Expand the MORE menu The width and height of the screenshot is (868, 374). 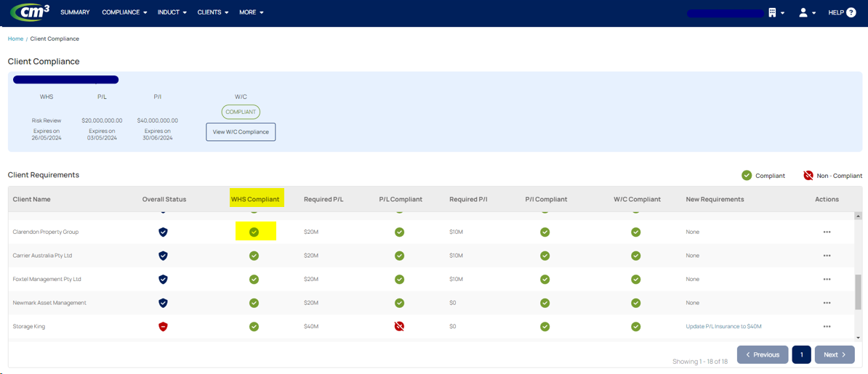252,12
